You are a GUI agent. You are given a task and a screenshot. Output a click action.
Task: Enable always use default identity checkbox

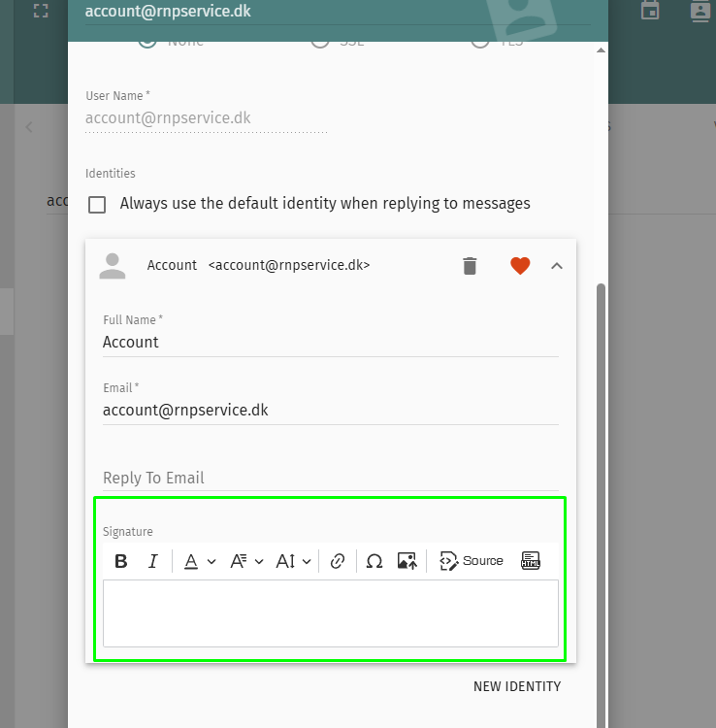(97, 204)
